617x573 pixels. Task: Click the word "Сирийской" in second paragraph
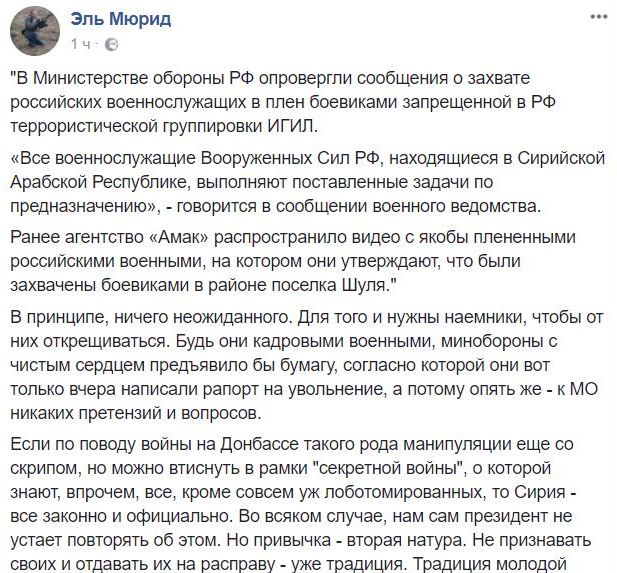tap(561, 158)
